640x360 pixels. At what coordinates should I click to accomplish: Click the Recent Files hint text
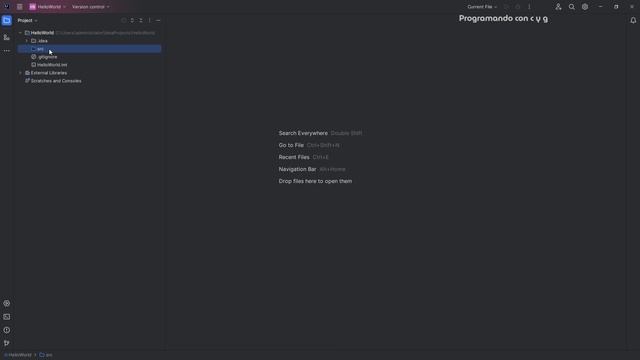coord(294,157)
